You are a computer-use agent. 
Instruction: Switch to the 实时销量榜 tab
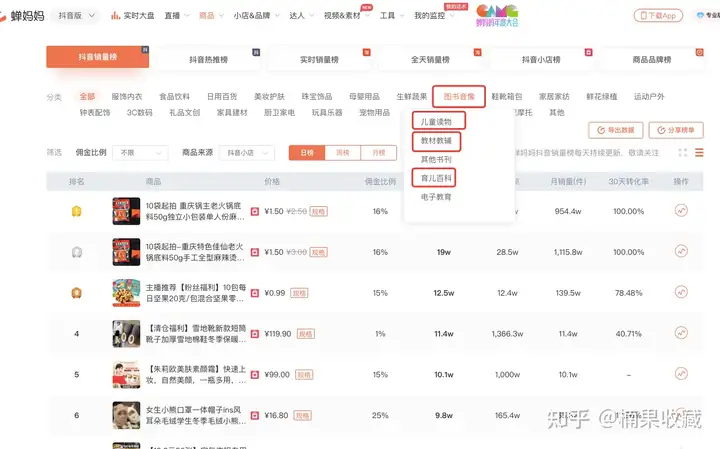click(319, 59)
